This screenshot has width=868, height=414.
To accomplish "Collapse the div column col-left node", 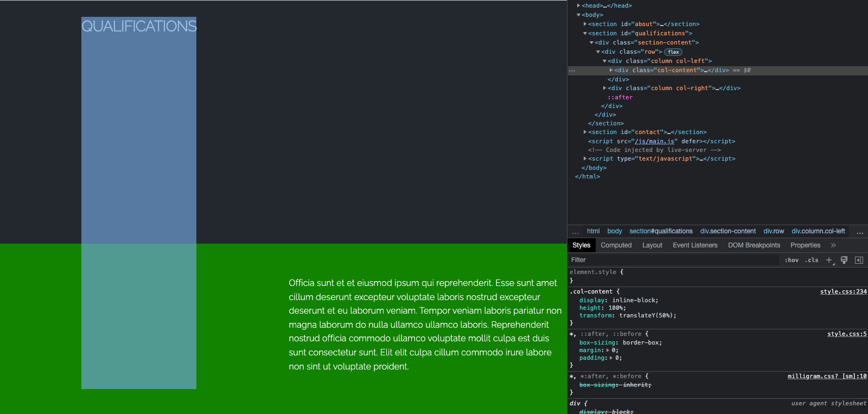I will click(604, 61).
